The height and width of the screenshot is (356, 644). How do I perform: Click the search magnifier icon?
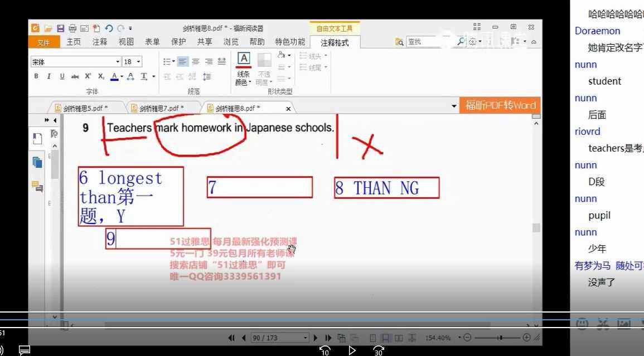461,41
